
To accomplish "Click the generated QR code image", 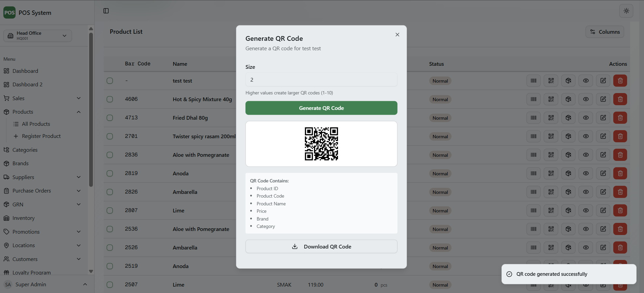I will point(321,144).
